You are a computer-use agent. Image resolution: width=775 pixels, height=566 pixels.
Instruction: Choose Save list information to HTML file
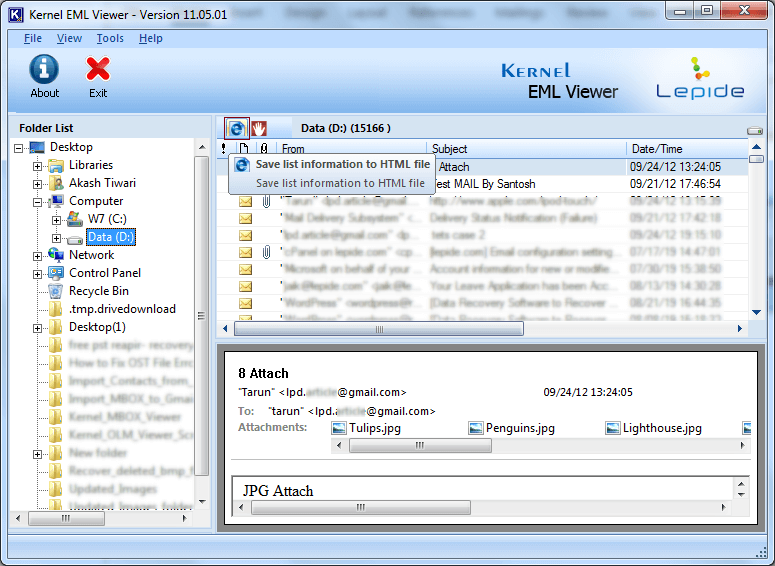342,164
